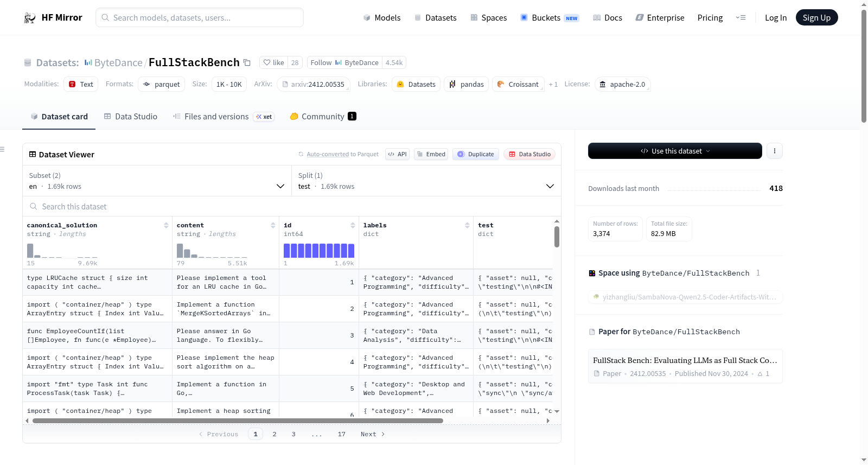Copy dataset name with copy icon
The image size is (868, 465).
247,62
